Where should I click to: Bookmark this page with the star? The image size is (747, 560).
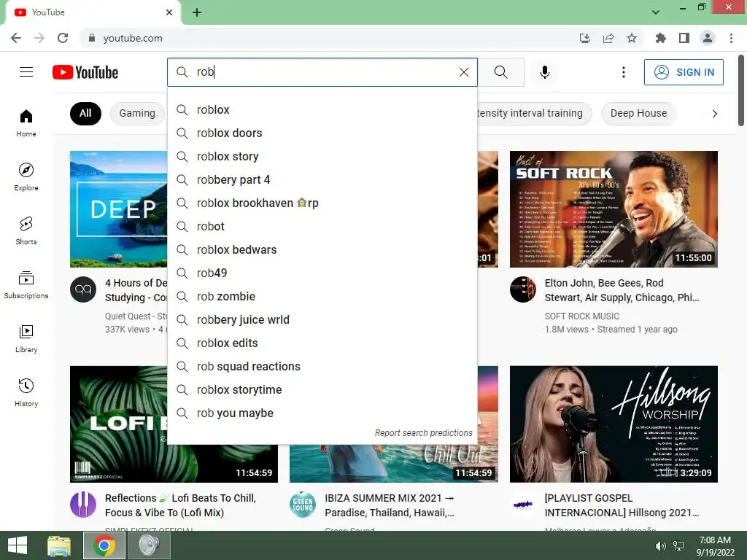(632, 38)
